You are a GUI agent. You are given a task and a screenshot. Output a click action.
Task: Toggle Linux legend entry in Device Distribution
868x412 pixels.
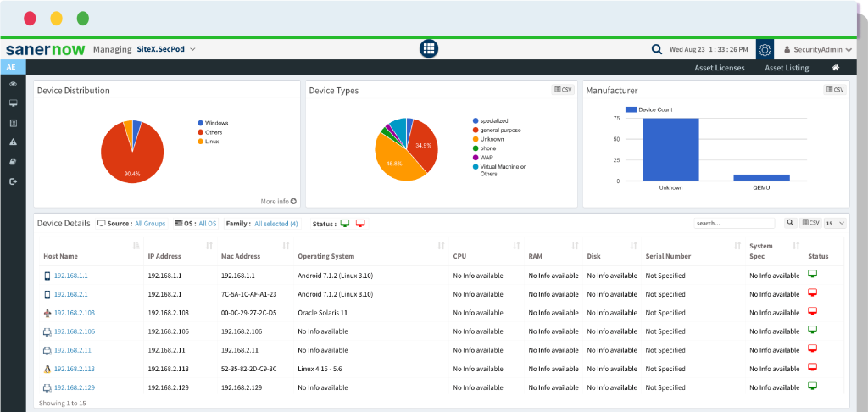[209, 142]
